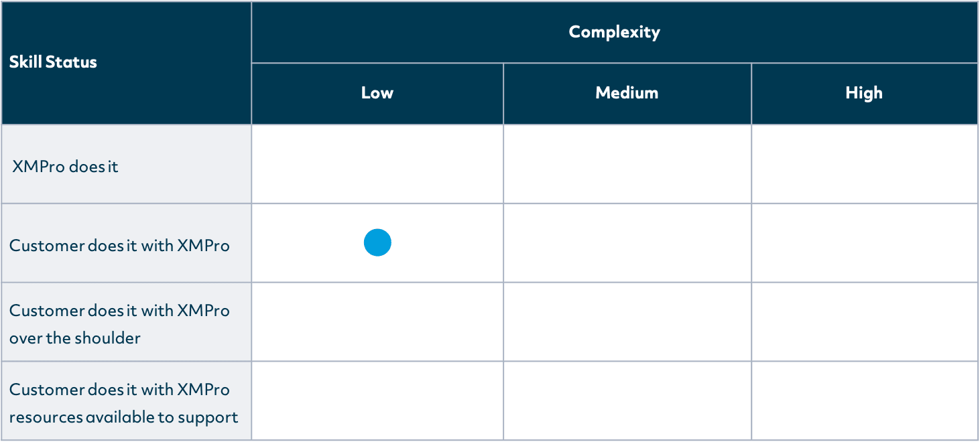Select the Low column header
This screenshot has height=442, width=980.
pos(377,93)
